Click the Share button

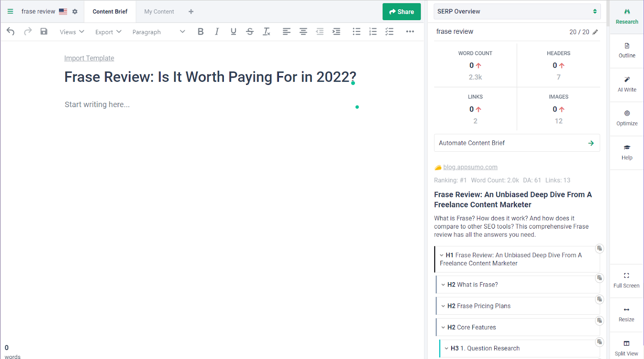click(x=402, y=12)
